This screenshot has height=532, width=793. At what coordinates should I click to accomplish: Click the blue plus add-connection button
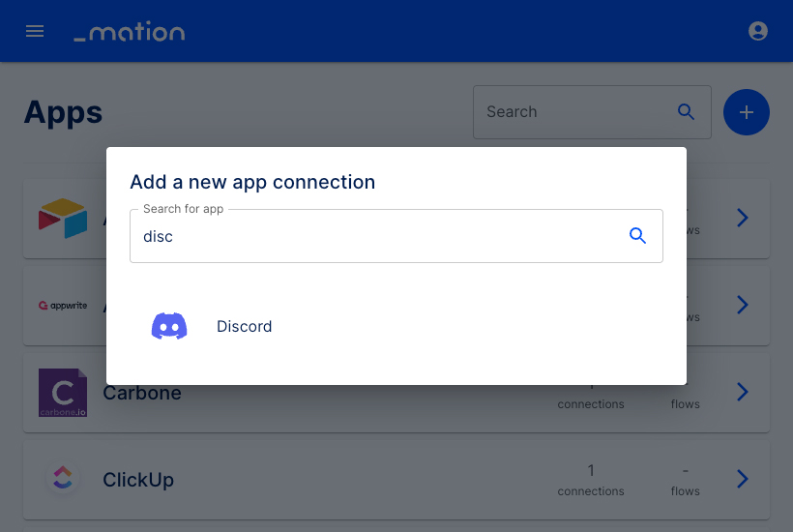click(x=746, y=112)
